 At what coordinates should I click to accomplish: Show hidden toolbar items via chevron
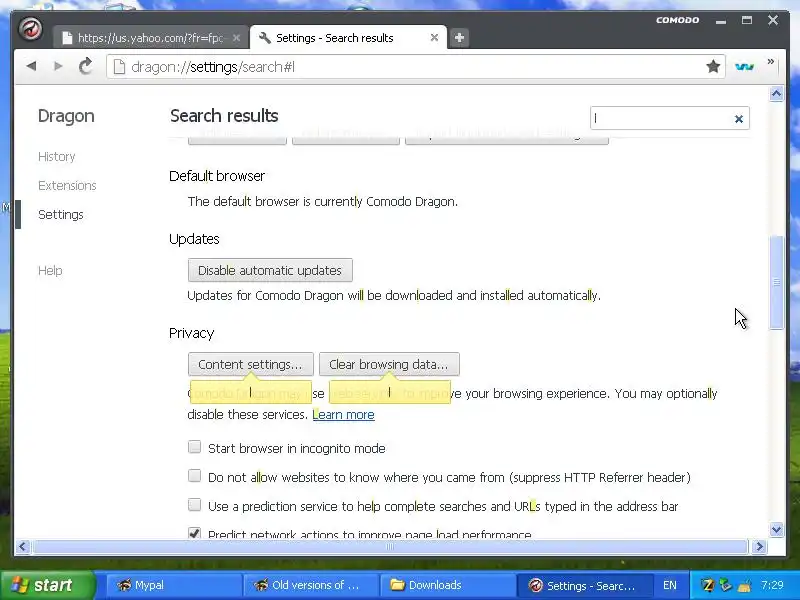(770, 62)
